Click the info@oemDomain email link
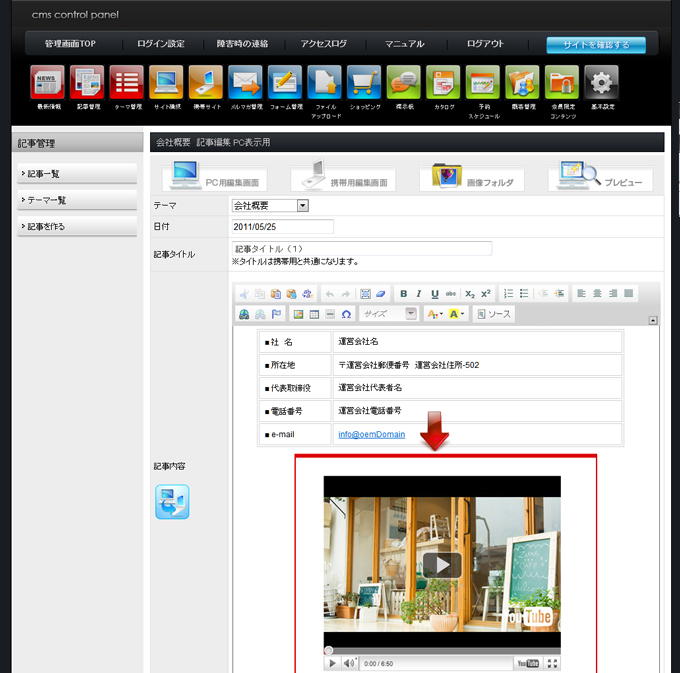 click(371, 435)
